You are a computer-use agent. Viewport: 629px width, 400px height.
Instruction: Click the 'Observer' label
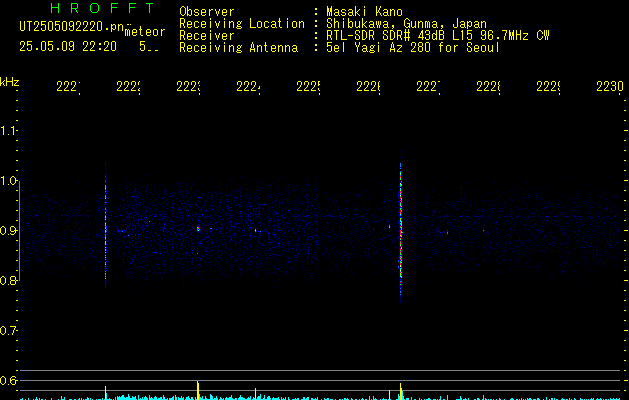tap(207, 12)
